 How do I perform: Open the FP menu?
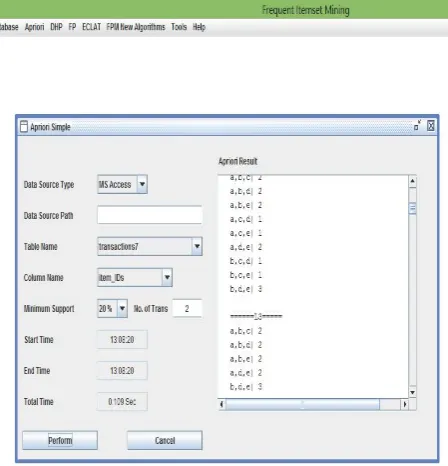[72, 27]
